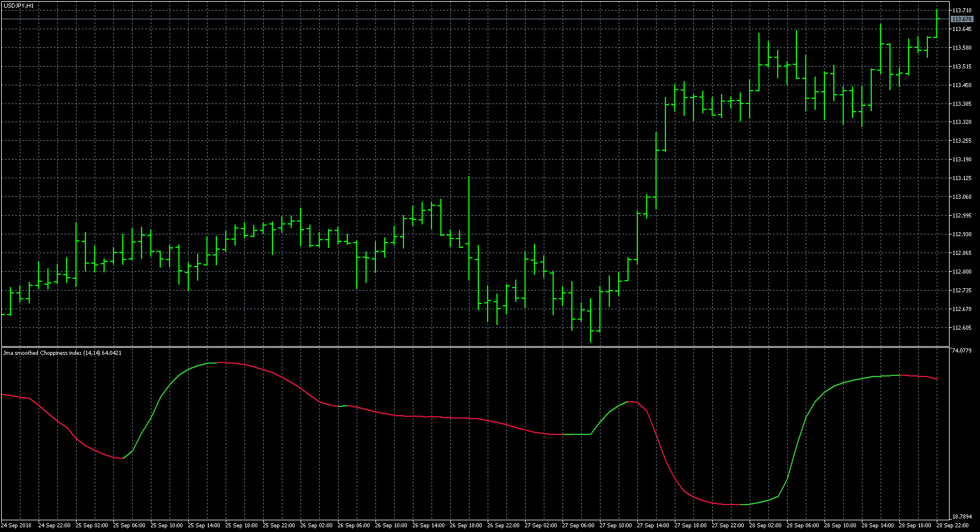Click the 26 Sep 18:00 time label
This screenshot has height=532, width=980.
pos(466,526)
